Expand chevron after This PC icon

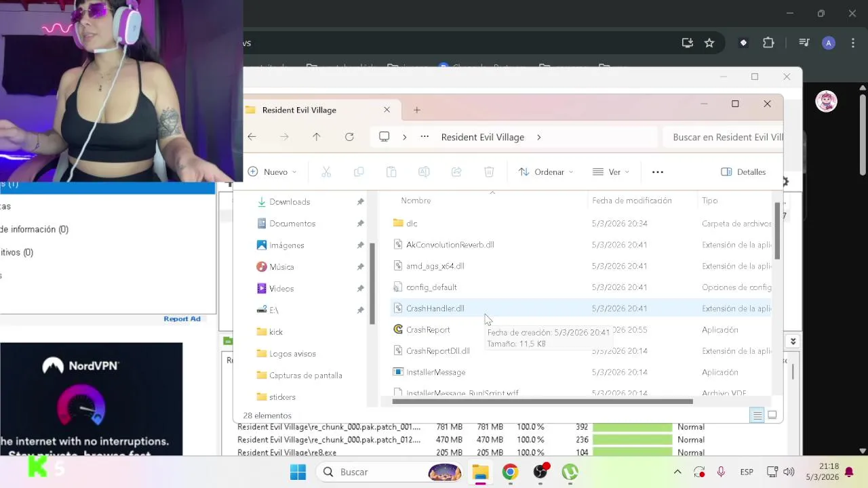click(404, 137)
